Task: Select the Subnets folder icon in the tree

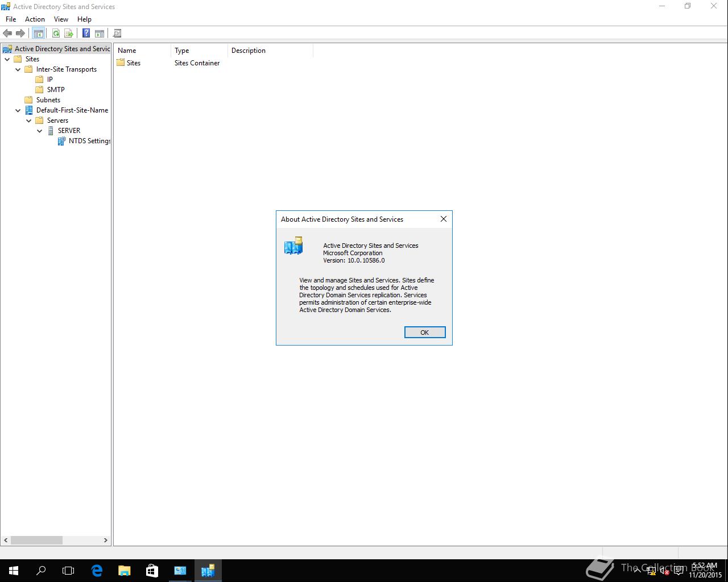Action: pos(28,100)
